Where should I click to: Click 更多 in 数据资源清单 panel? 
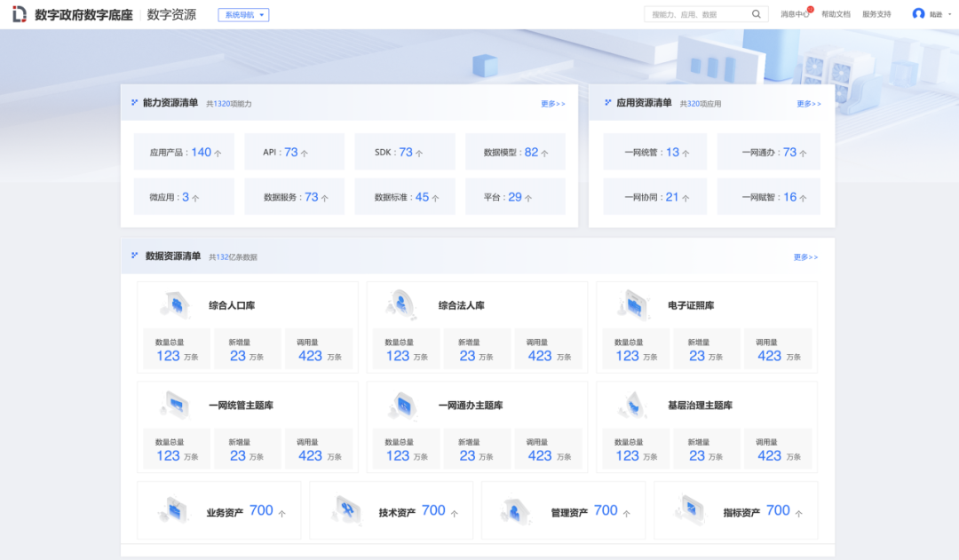pyautogui.click(x=805, y=257)
